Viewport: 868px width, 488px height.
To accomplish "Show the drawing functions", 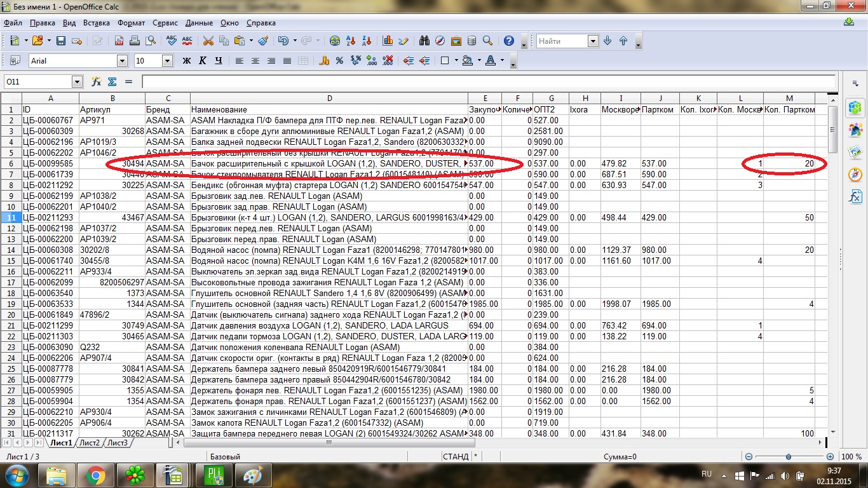I will click(403, 41).
